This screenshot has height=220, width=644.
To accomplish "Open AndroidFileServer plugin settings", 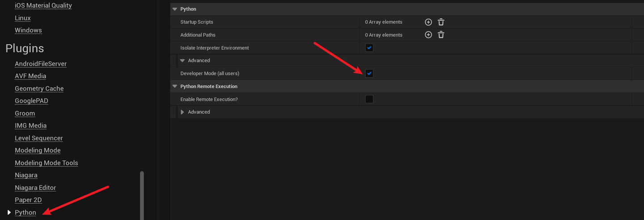I will coord(41,64).
